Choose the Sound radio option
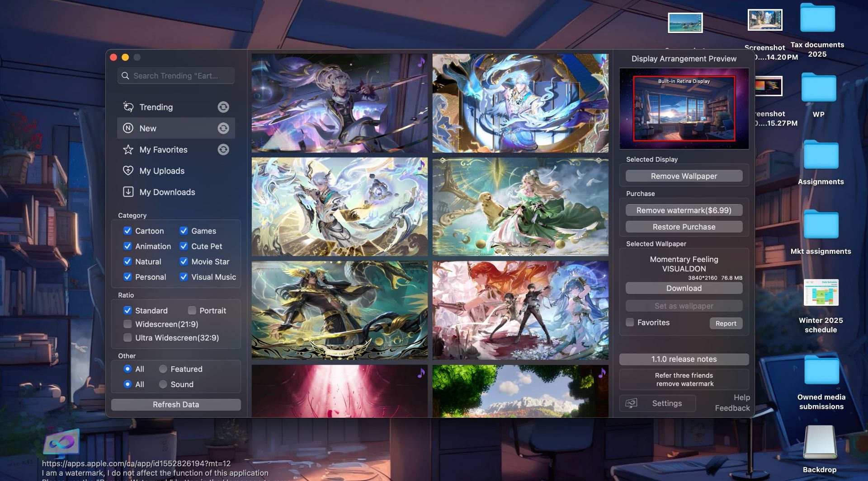 click(x=163, y=384)
